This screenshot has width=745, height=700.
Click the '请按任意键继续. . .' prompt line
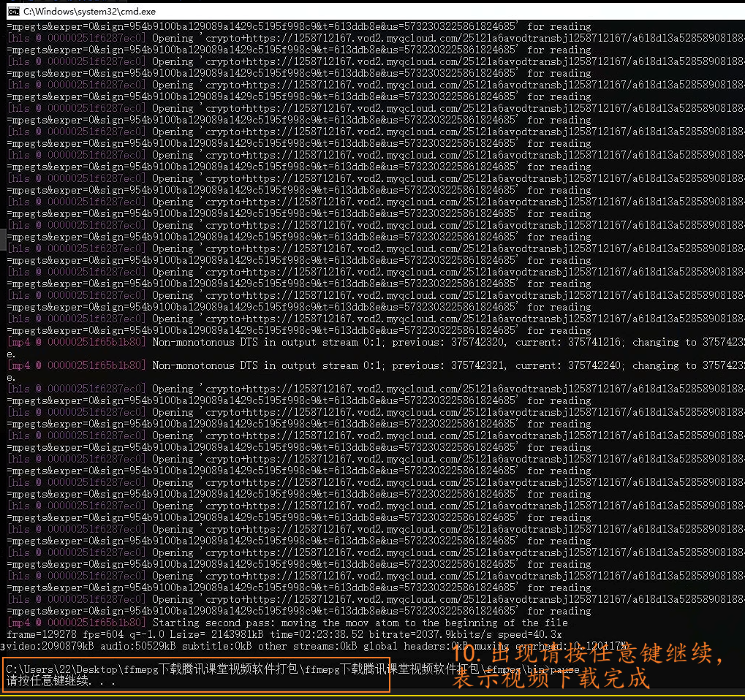point(61,681)
